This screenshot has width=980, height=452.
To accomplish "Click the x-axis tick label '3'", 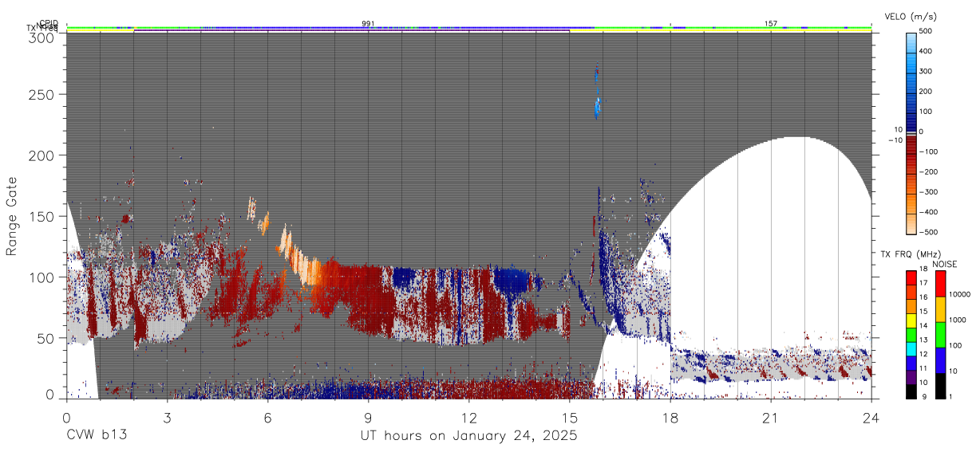I will click(x=167, y=417).
